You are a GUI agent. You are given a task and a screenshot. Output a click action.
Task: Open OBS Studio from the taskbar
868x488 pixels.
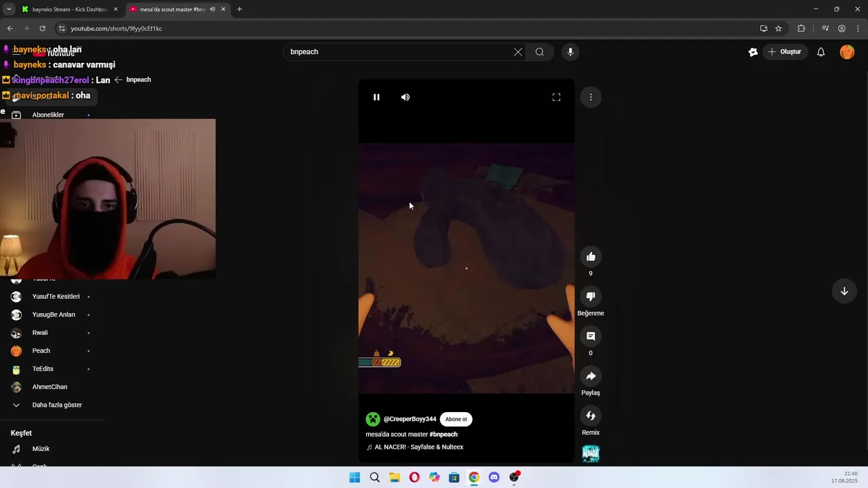tap(514, 477)
